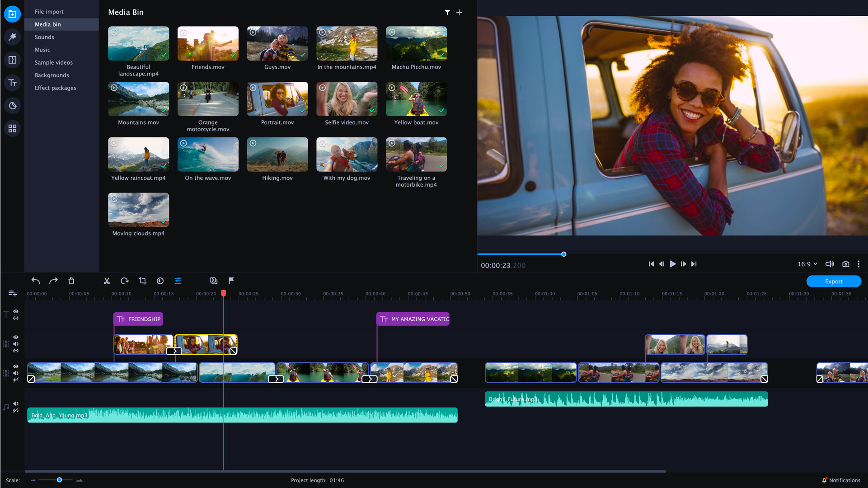Viewport: 868px width, 488px height.
Task: Open the Transitions panel
Action: click(13, 60)
